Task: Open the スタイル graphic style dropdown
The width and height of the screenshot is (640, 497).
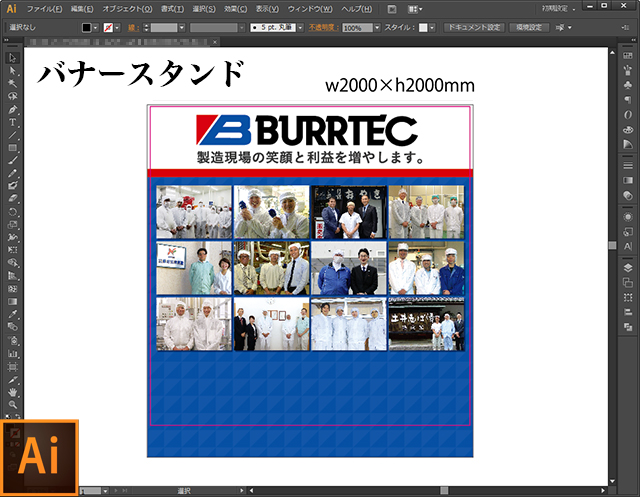Action: 432,27
